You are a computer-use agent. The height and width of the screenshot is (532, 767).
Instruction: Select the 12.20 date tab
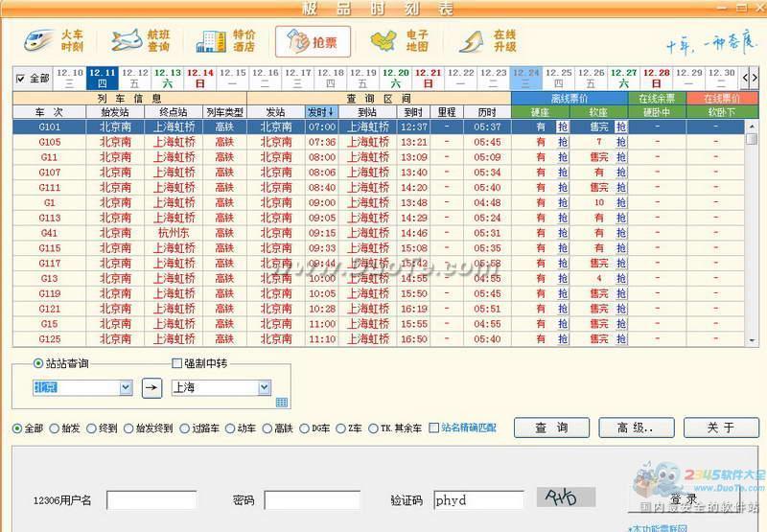[396, 79]
